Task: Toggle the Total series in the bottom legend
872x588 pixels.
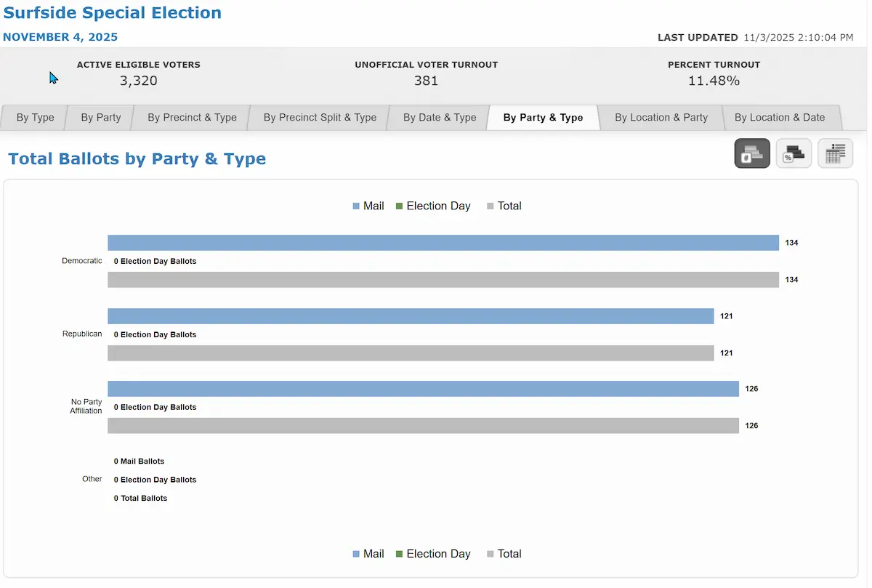Action: [x=504, y=554]
